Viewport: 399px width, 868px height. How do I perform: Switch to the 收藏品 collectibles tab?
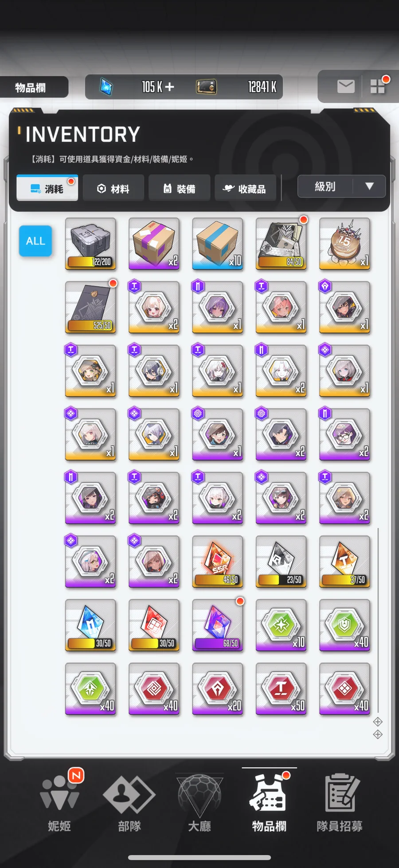[x=246, y=189]
